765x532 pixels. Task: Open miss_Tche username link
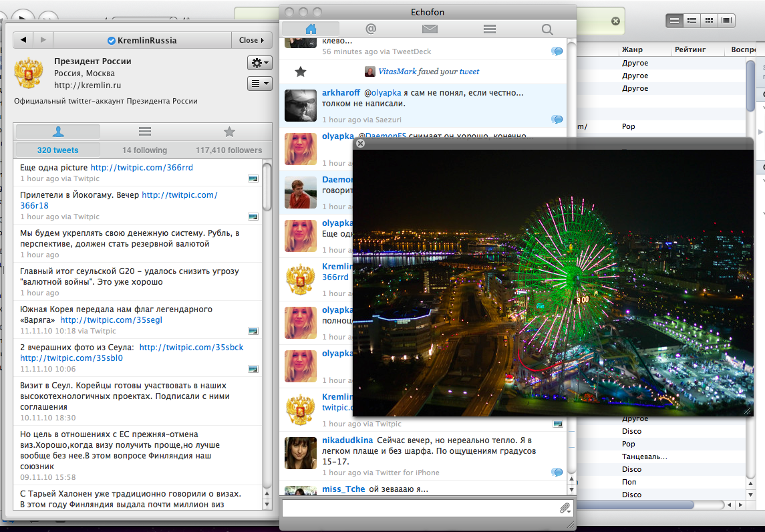tap(343, 489)
